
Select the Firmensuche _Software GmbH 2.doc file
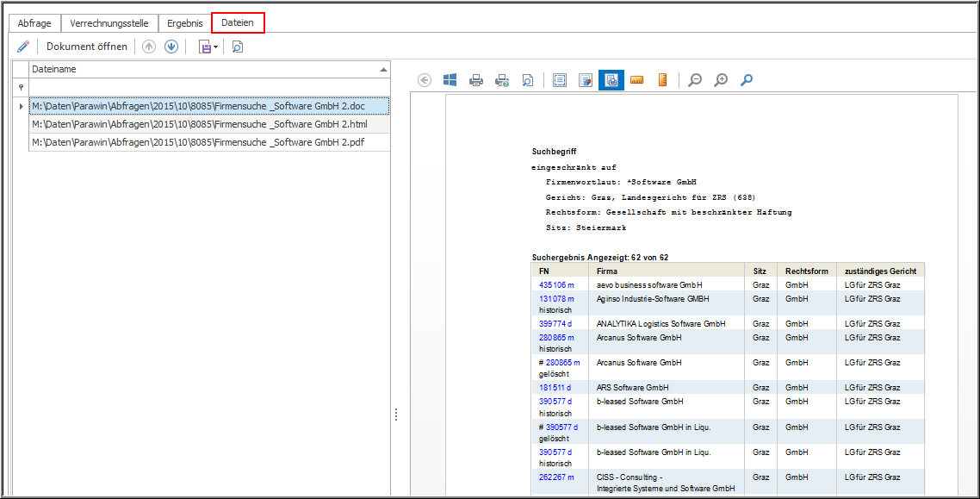pyautogui.click(x=209, y=106)
